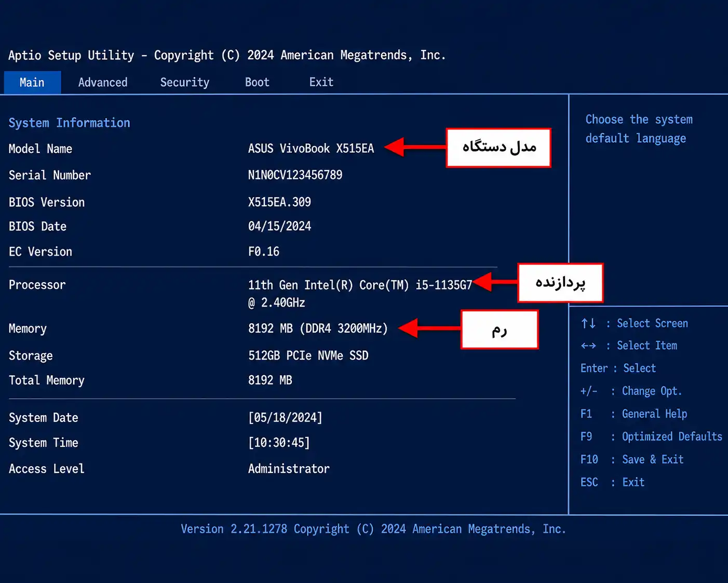
Task: Click the Serial Number label
Action: [50, 175]
